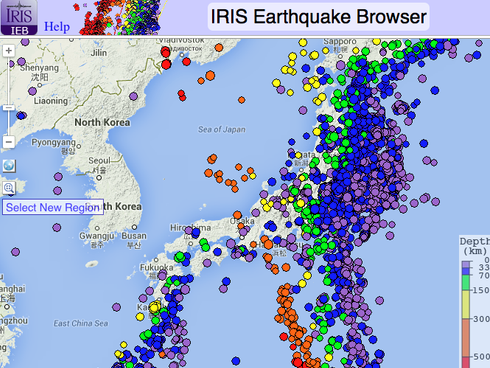490x368 pixels.
Task: Click the yellow band in Depth legend
Action: click(x=466, y=304)
